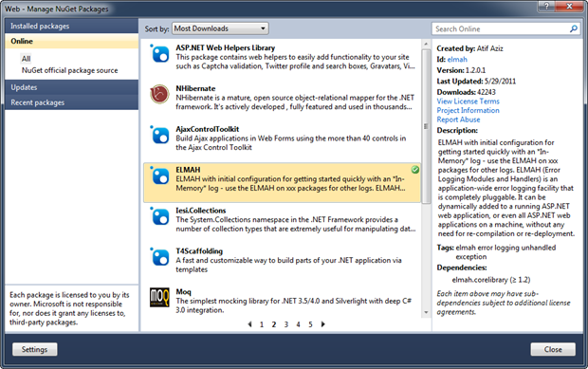Choose the Iesi.Collections package icon
The width and height of the screenshot is (588, 369).
tap(160, 216)
